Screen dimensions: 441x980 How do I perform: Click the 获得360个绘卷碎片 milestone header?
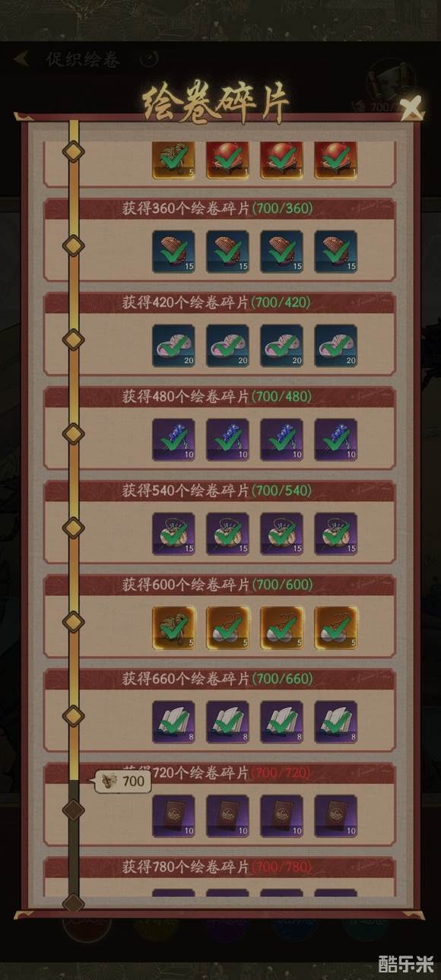(219, 208)
